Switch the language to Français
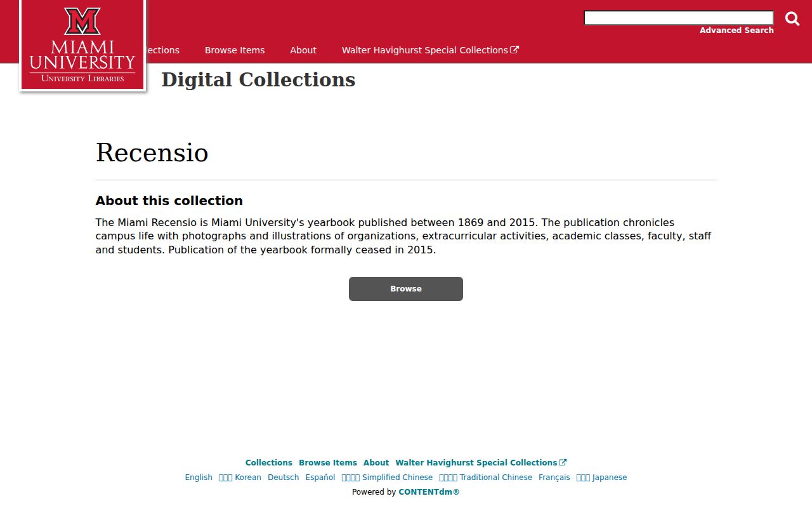 [x=554, y=478]
